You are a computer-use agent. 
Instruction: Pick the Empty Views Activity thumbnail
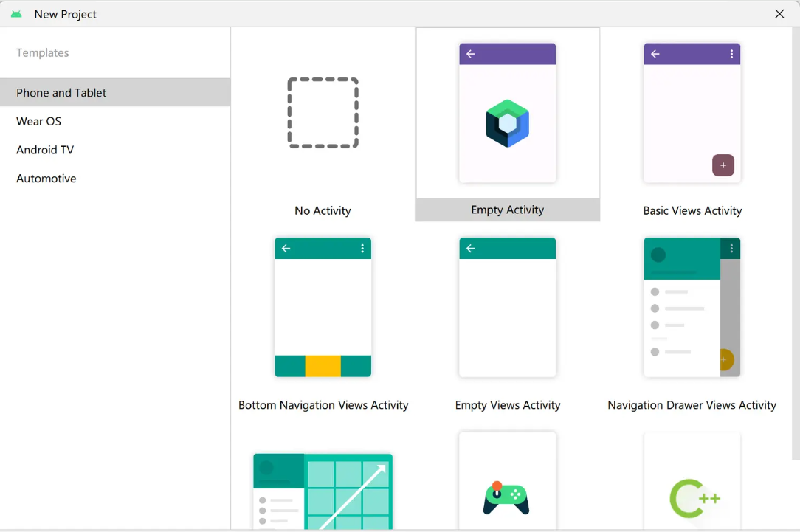pos(508,307)
